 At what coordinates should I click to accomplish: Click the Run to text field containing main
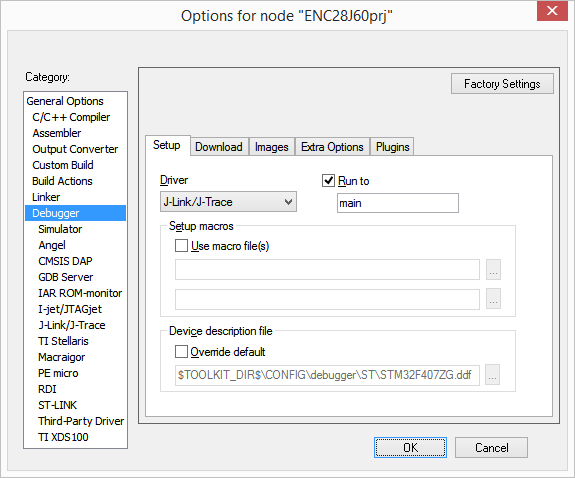(x=398, y=203)
